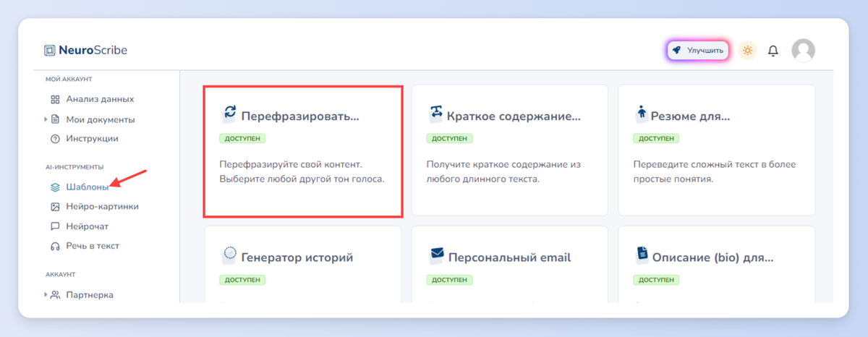Open the Резюме для template card

716,150
